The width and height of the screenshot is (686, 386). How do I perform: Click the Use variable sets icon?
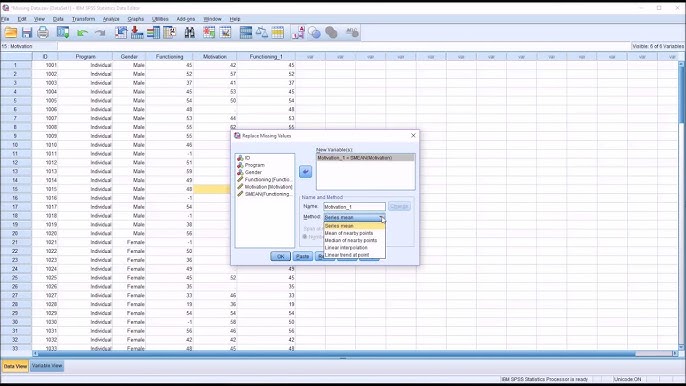(x=314, y=32)
